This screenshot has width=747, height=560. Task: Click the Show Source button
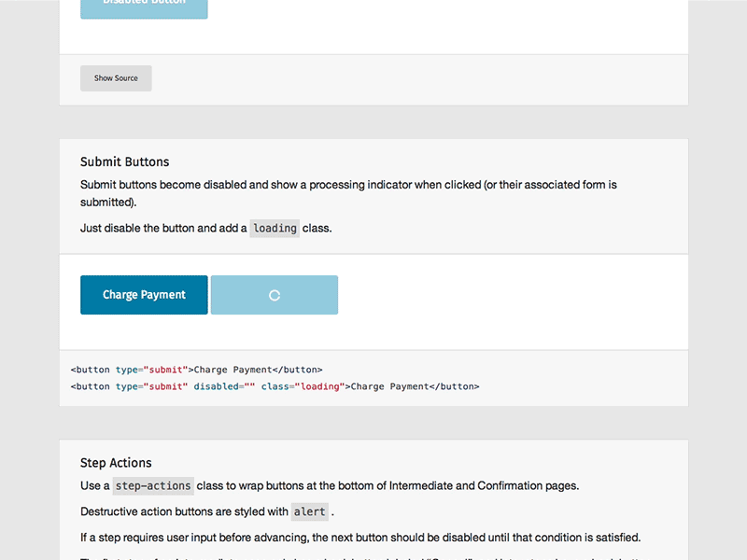[116, 78]
